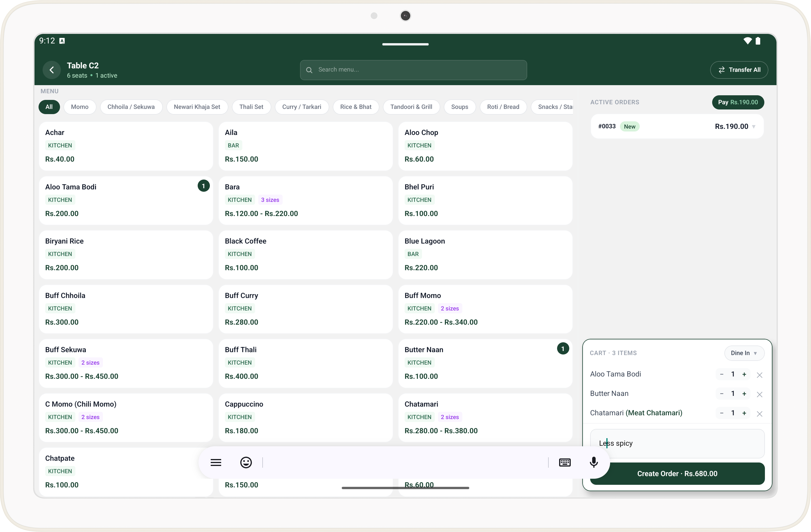The image size is (811, 532).
Task: Add Black Coffee to order
Action: 305,255
